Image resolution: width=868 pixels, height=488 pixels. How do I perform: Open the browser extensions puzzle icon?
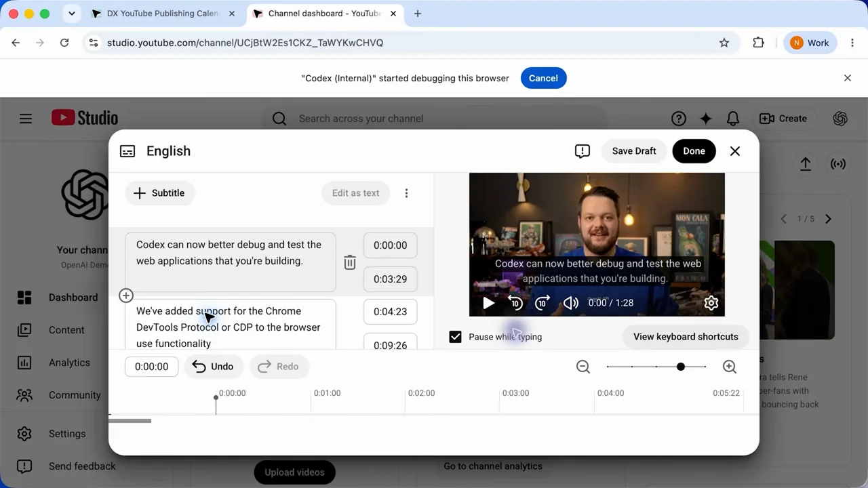coord(759,43)
